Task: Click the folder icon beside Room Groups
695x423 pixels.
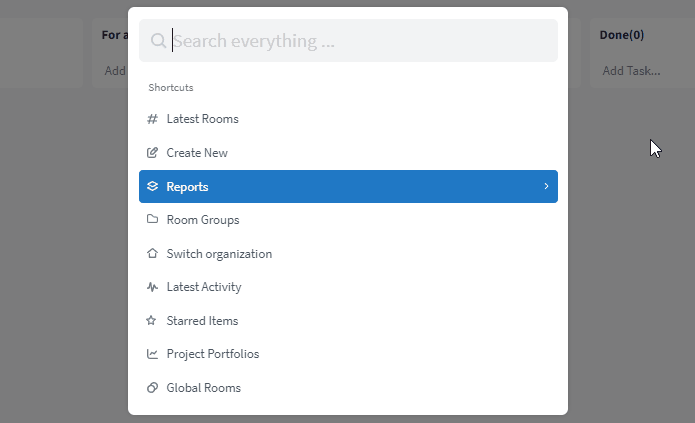Action: coord(152,219)
